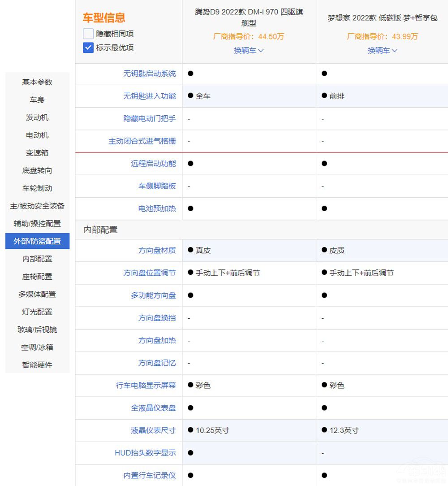Screen dimensions: 448x486
Task: Open the 无钥匙启动系统 parameter link
Action: click(150, 74)
